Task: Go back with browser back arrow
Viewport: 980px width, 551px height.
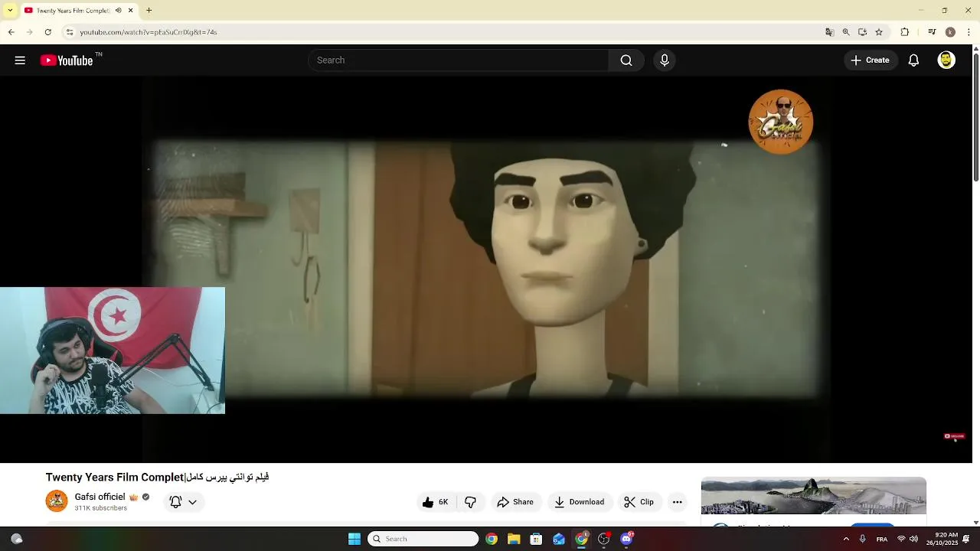Action: pyautogui.click(x=11, y=32)
